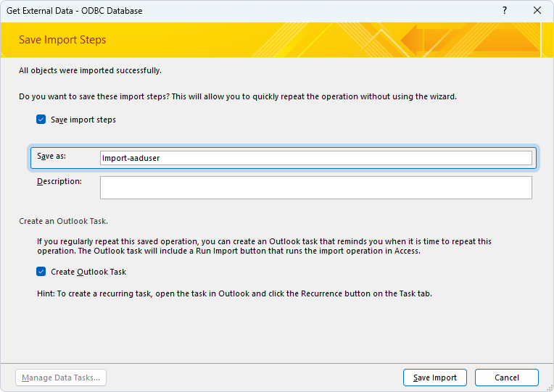Toggle the Create Outlook Task checkbox
This screenshot has height=392, width=554.
click(41, 272)
